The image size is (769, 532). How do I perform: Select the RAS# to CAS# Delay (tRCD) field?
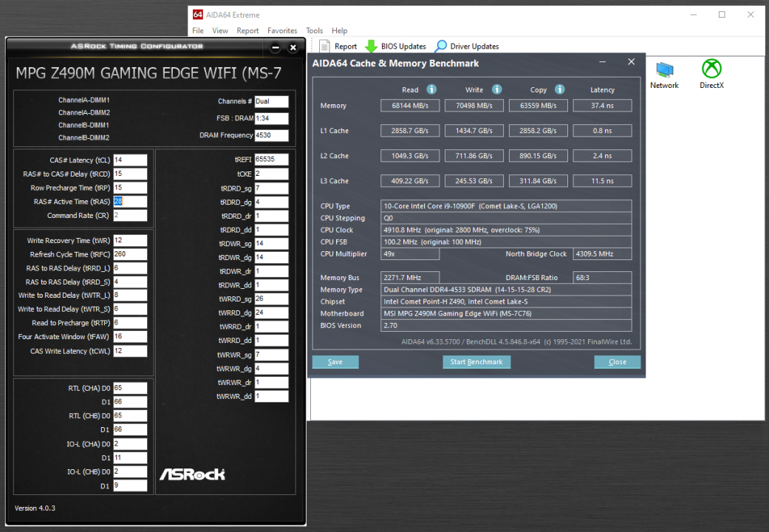130,174
